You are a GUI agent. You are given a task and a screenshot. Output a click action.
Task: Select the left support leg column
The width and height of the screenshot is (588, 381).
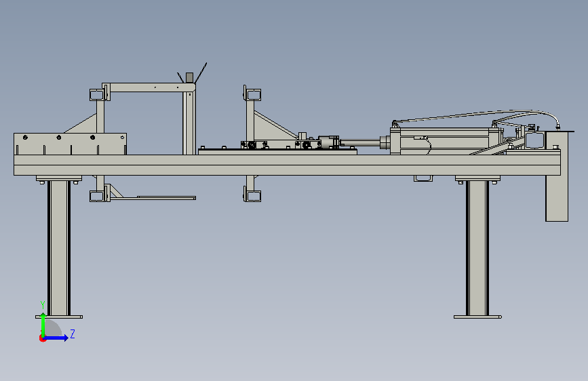click(59, 248)
